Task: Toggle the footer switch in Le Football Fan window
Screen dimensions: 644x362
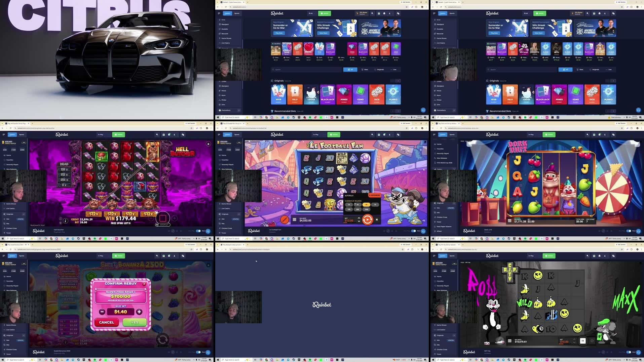Action: pyautogui.click(x=414, y=231)
